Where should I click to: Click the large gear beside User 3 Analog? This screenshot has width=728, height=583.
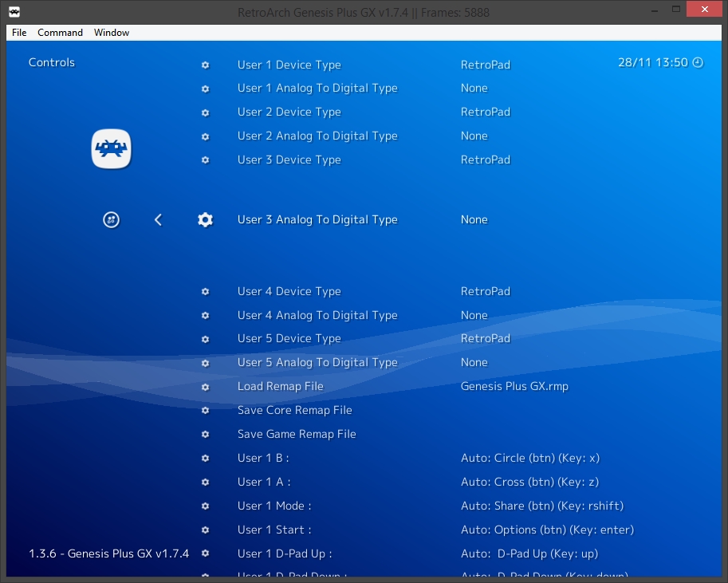click(x=205, y=220)
